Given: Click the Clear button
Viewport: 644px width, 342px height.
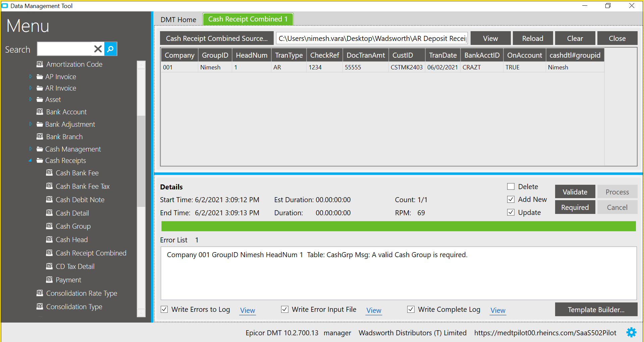Looking at the screenshot, I should tap(575, 38).
